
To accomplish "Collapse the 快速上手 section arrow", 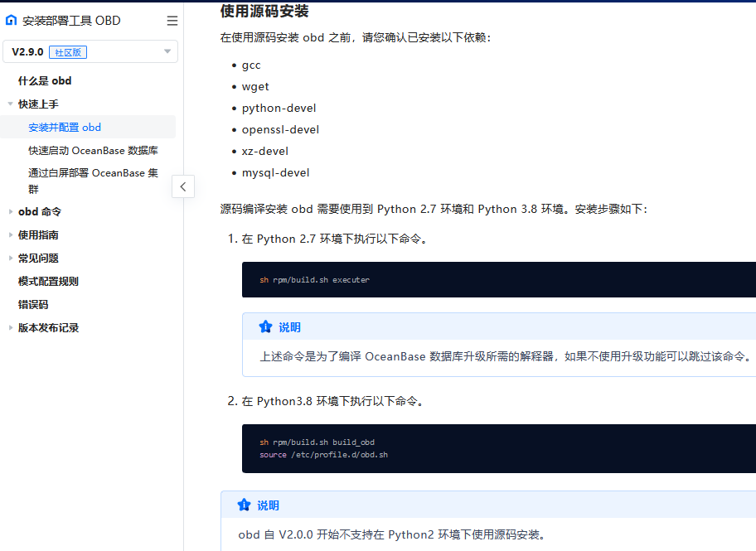I will [10, 104].
